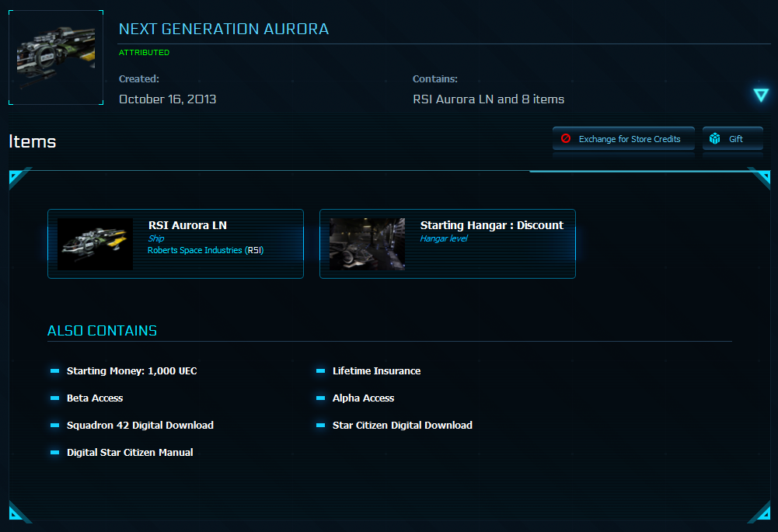Click the Contains: label
The image size is (778, 532).
point(435,79)
